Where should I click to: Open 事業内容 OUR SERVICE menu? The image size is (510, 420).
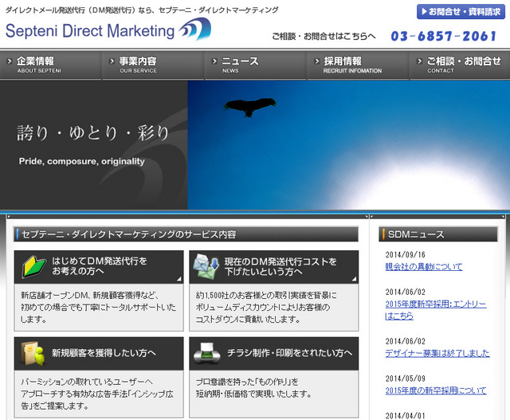tap(153, 65)
